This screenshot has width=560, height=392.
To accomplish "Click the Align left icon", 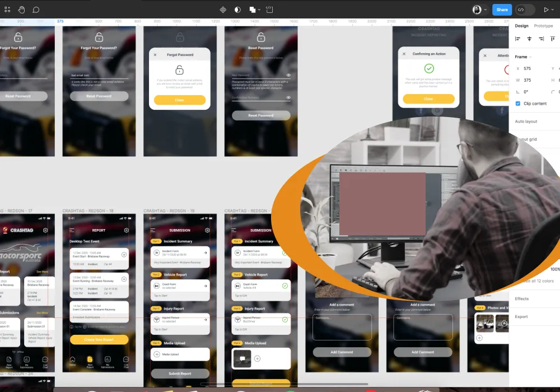I will click(517, 39).
